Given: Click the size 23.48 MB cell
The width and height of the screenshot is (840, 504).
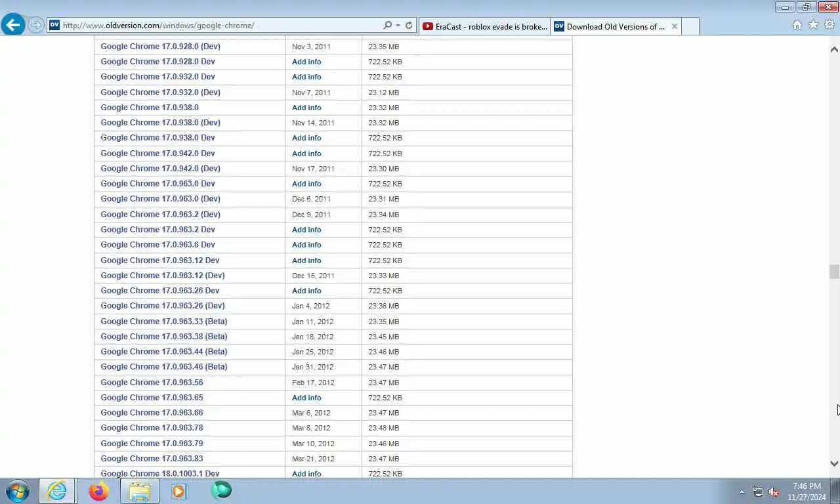Looking at the screenshot, I should pyautogui.click(x=384, y=428).
